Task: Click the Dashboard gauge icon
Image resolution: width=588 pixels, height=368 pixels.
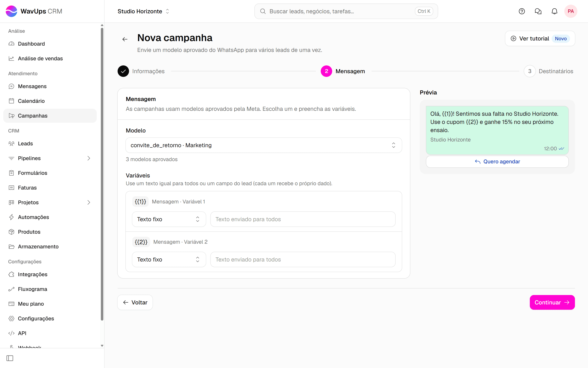Action: pos(11,44)
